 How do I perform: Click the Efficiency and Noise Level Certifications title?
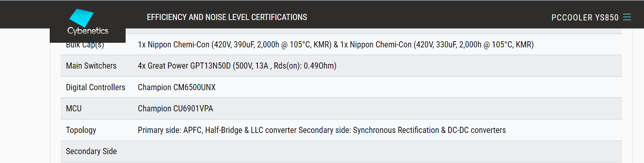pos(227,17)
